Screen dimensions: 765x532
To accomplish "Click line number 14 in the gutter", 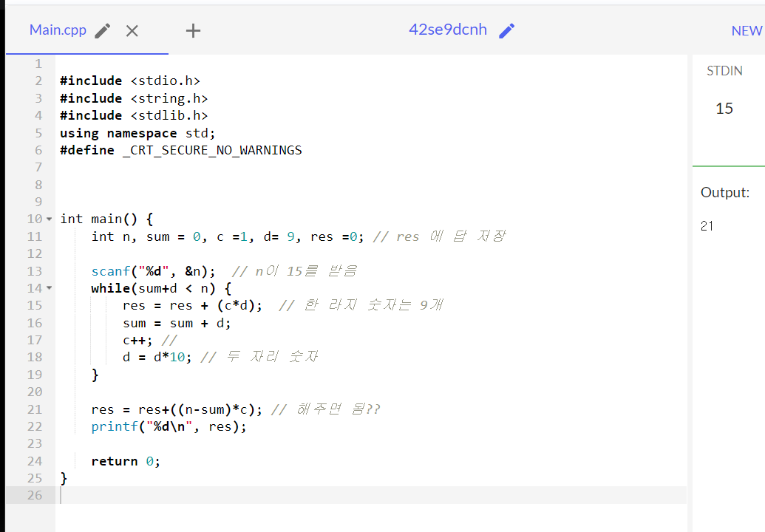I will tap(35, 288).
